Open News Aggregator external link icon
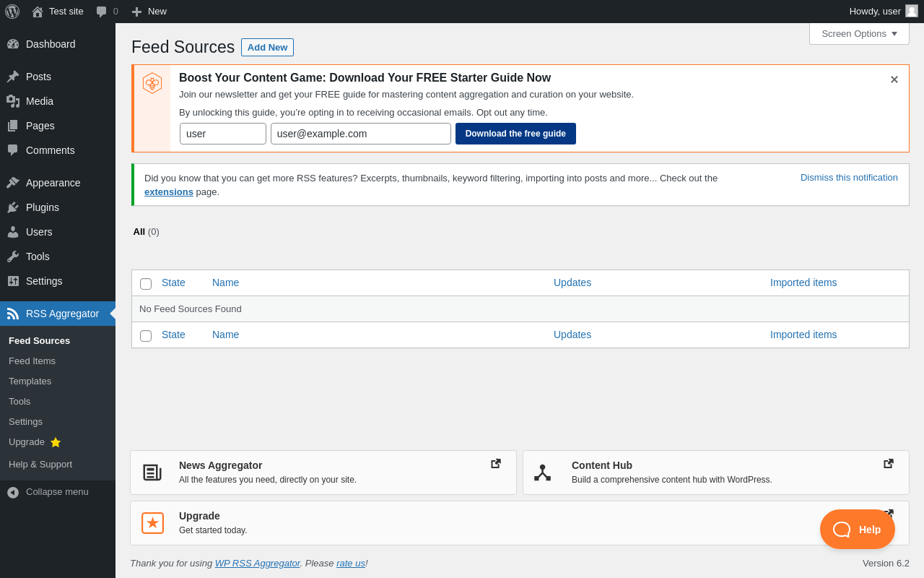 [x=496, y=464]
